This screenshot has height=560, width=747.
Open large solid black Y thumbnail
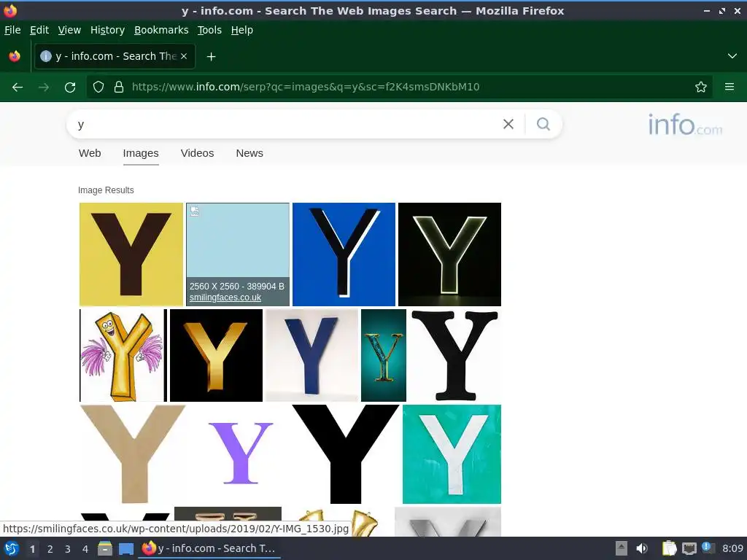[x=345, y=454]
